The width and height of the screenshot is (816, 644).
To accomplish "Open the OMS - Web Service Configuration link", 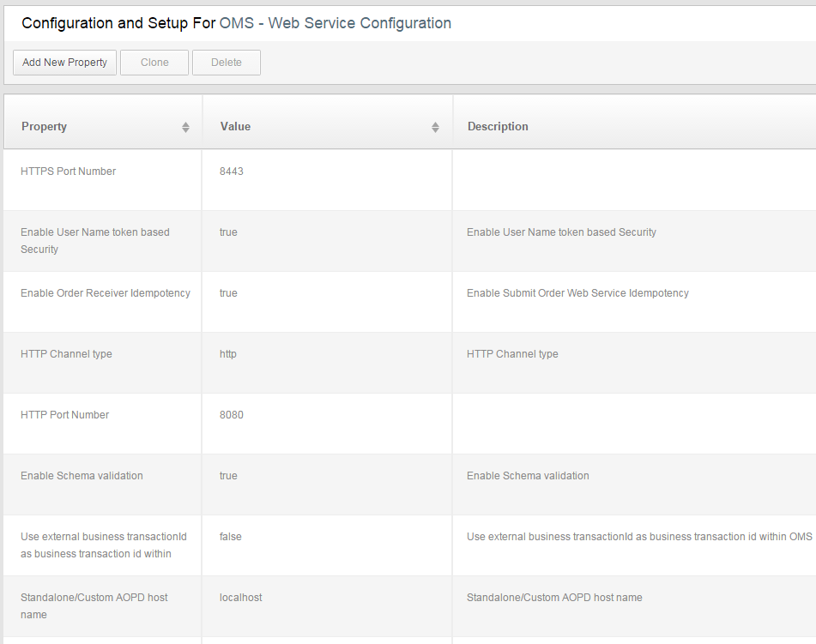I will point(335,23).
